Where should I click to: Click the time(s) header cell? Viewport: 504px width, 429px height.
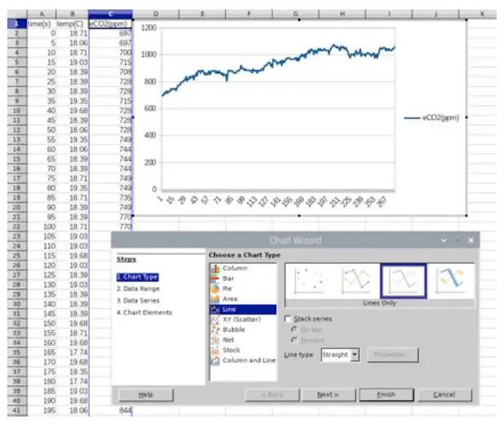(x=42, y=24)
